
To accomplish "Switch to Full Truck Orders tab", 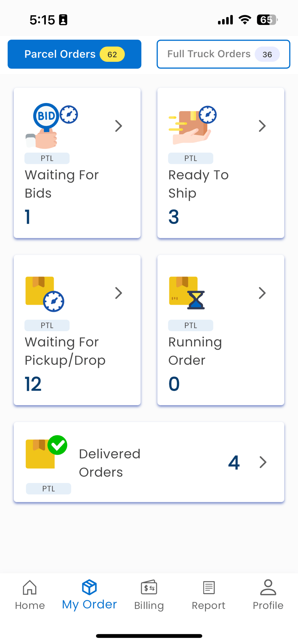I will (x=223, y=54).
